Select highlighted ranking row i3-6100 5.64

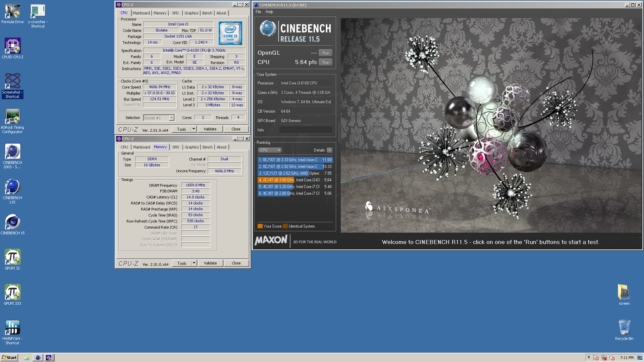point(295,180)
